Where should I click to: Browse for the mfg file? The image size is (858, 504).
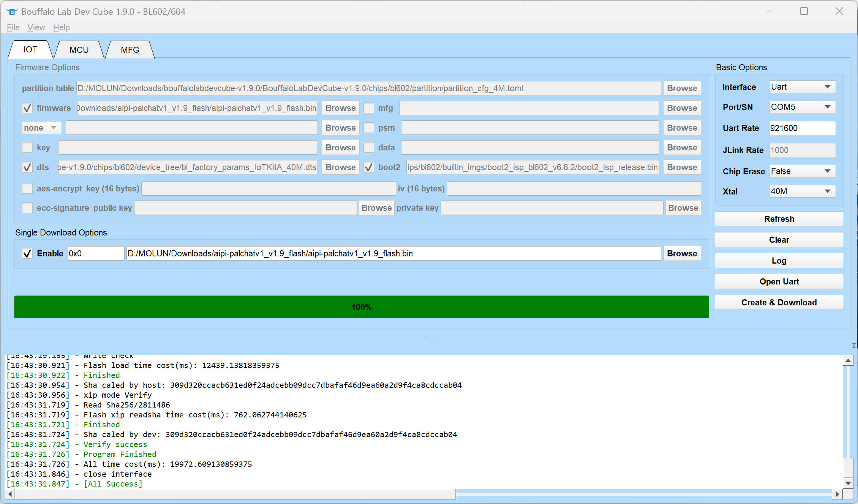coord(682,108)
